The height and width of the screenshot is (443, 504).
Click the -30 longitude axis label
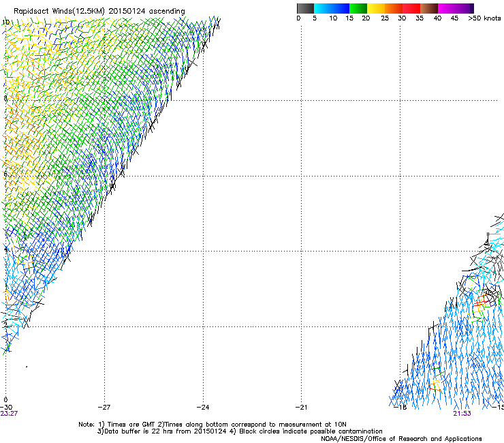click(6, 407)
